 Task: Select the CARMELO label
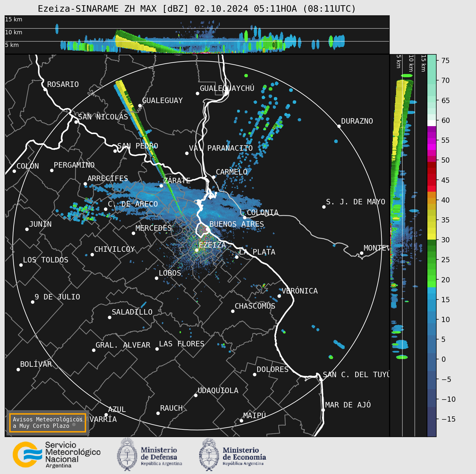pos(231,172)
